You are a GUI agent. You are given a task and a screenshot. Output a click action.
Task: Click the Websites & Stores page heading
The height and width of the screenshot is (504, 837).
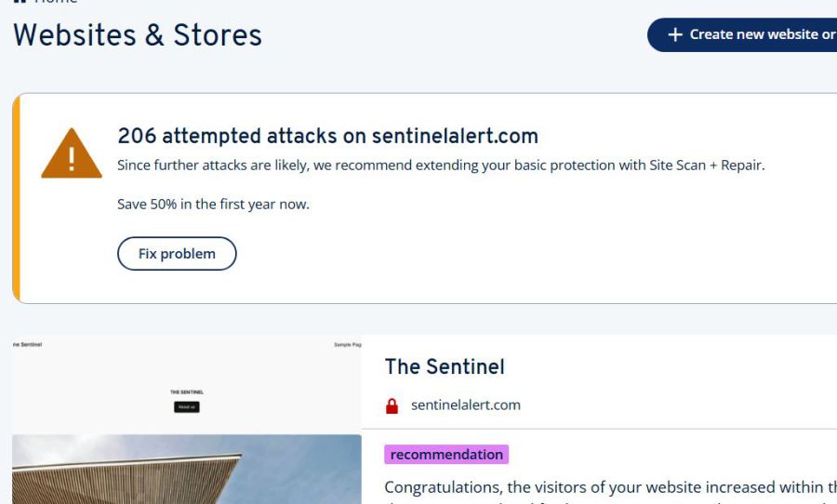pyautogui.click(x=138, y=35)
